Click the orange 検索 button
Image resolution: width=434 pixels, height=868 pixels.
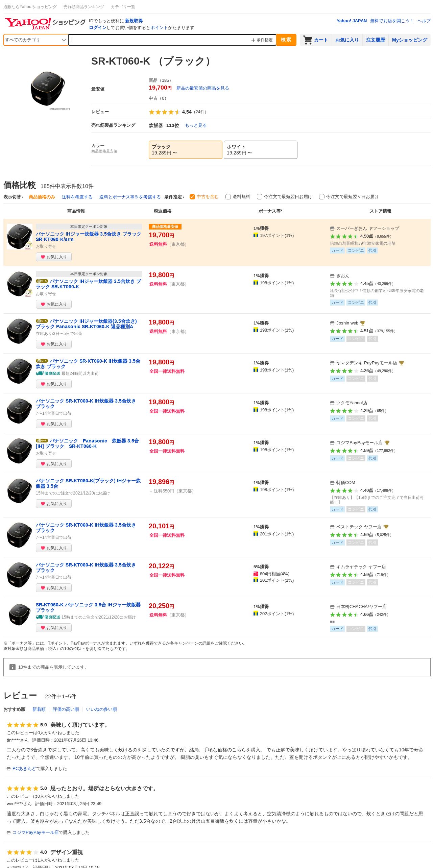coord(286,40)
